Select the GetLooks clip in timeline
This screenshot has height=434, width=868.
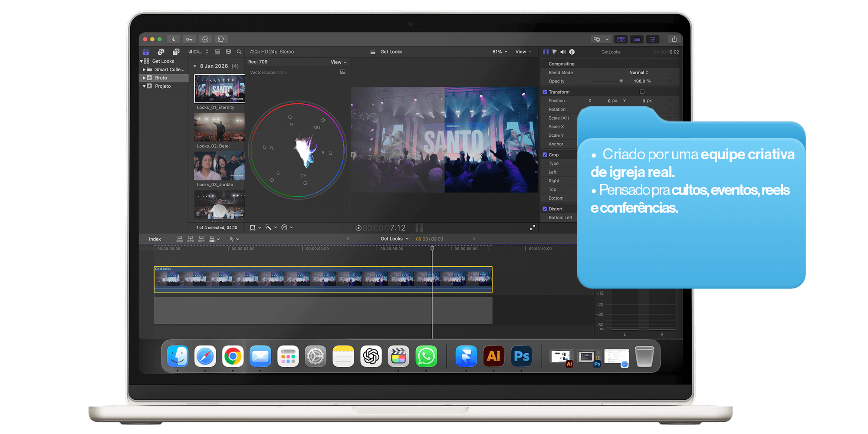(x=323, y=279)
